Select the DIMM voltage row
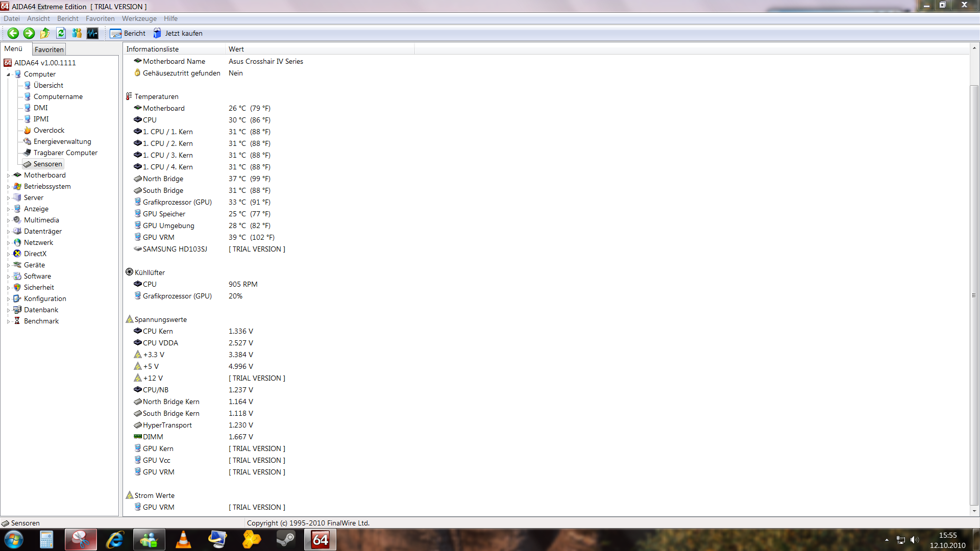This screenshot has width=980, height=551. pyautogui.click(x=193, y=437)
